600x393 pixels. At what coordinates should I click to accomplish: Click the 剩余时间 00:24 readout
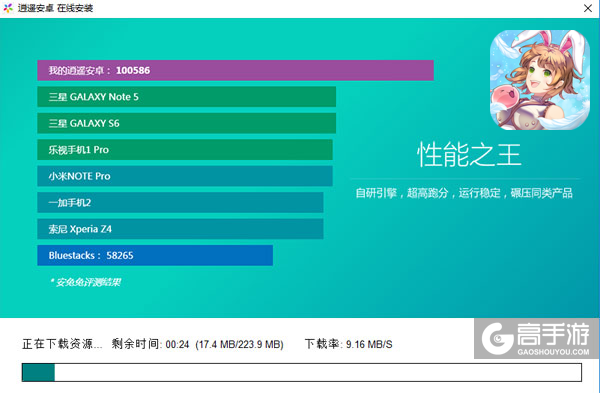150,344
